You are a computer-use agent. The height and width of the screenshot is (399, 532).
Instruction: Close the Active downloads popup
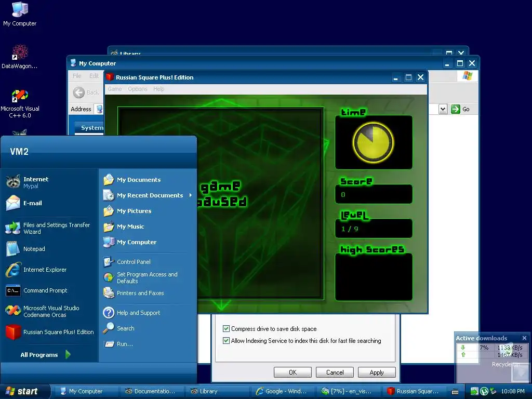(x=524, y=338)
